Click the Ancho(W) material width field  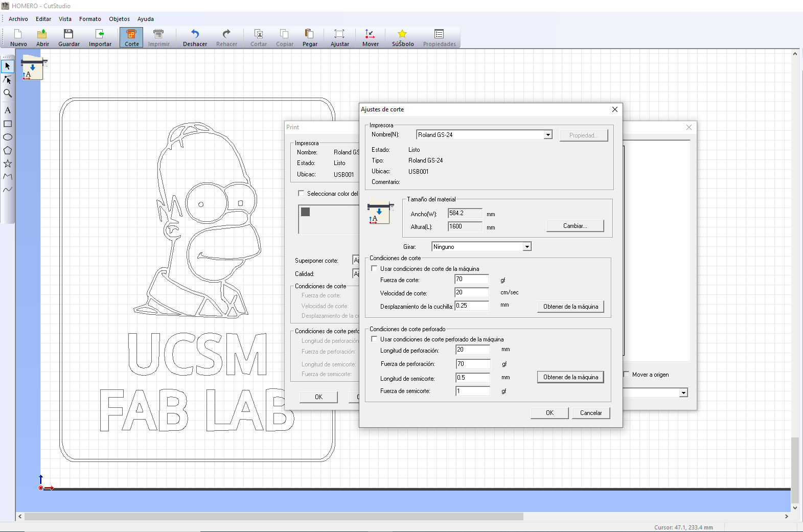point(465,214)
